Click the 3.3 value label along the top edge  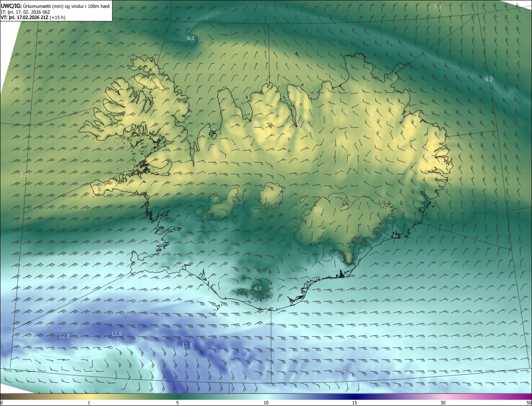click(x=437, y=6)
